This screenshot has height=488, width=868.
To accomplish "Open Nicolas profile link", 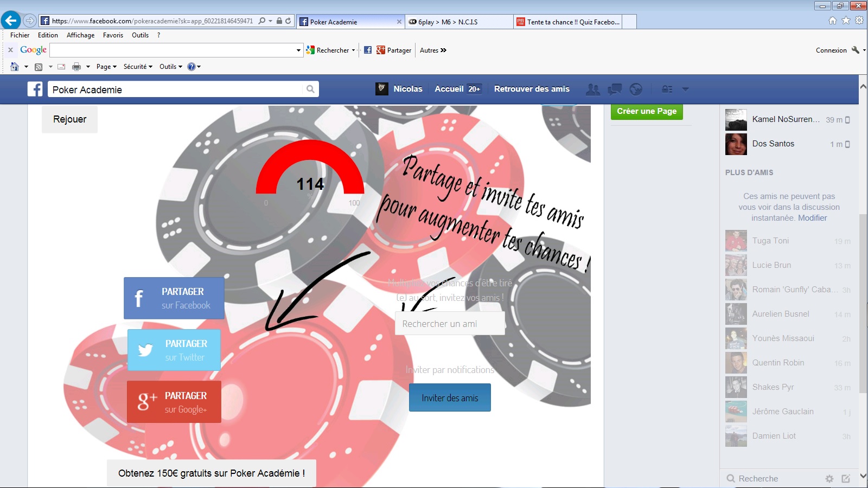I will [399, 89].
